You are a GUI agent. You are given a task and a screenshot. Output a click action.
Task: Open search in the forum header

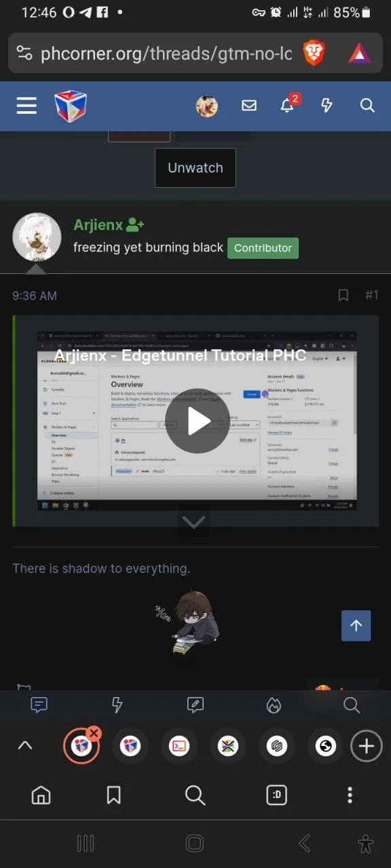click(x=367, y=106)
